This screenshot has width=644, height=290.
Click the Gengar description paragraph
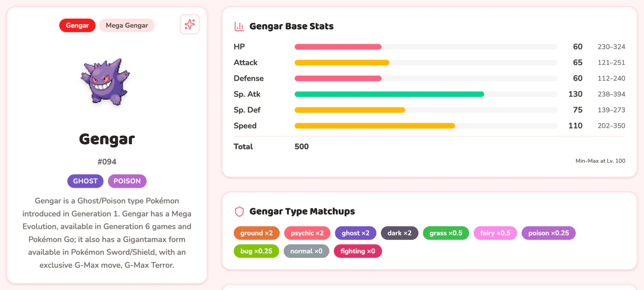pos(107,233)
